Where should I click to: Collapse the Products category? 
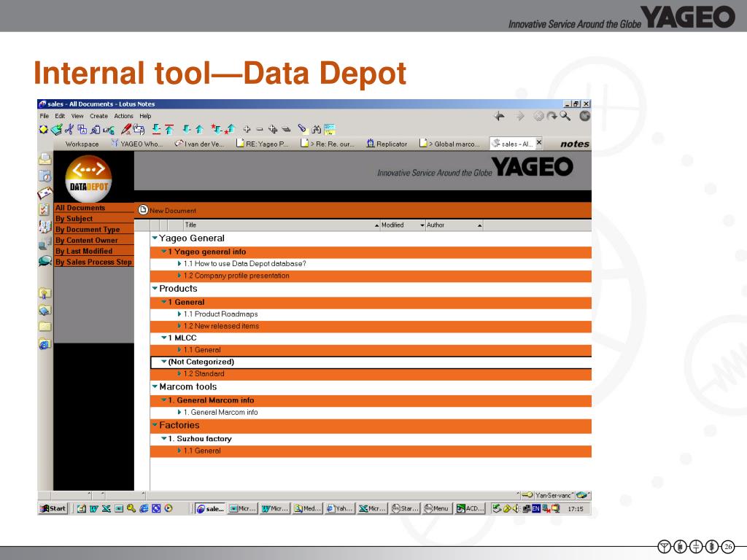click(x=155, y=288)
